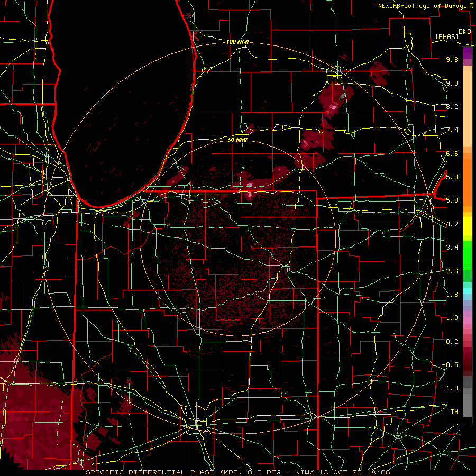Click the orange segment of the color bar

tap(467, 182)
